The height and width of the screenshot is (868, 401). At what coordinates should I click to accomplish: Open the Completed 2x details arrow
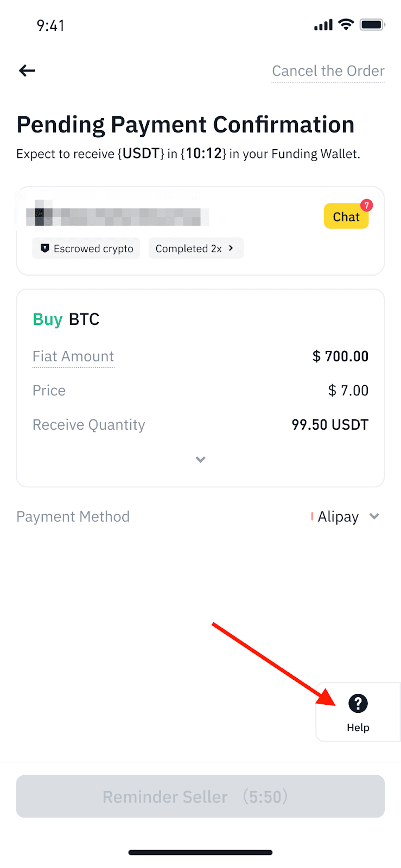click(x=231, y=248)
